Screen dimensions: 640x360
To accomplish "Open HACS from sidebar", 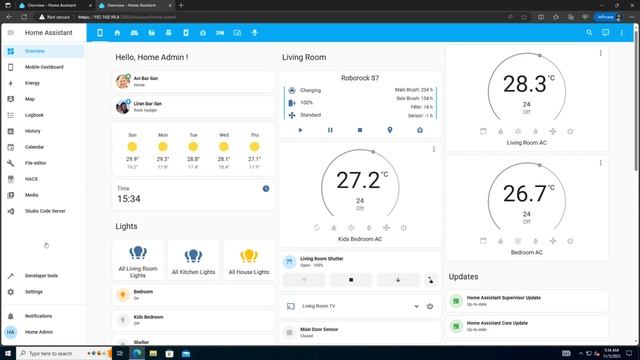I will (44, 179).
